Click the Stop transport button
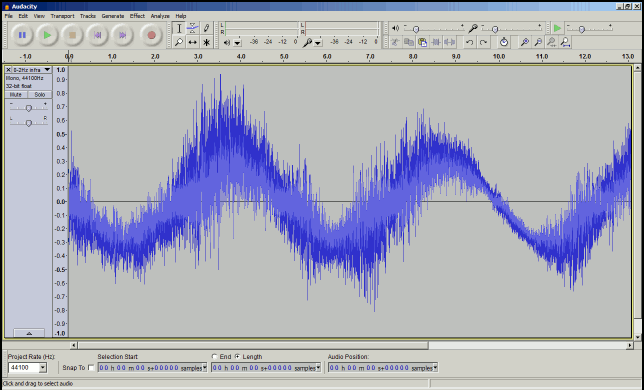This screenshot has width=644, height=390. pos(72,35)
